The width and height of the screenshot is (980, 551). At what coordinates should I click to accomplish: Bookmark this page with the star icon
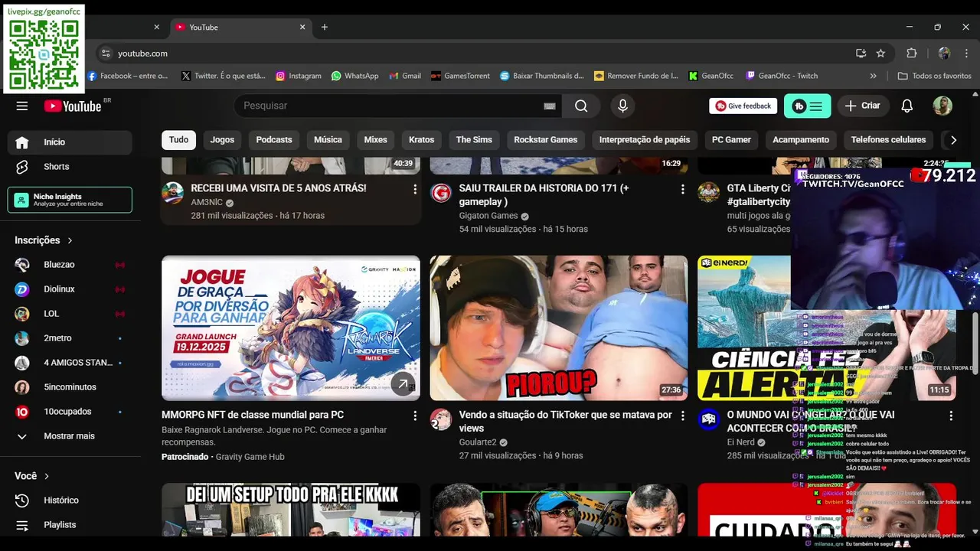click(880, 54)
